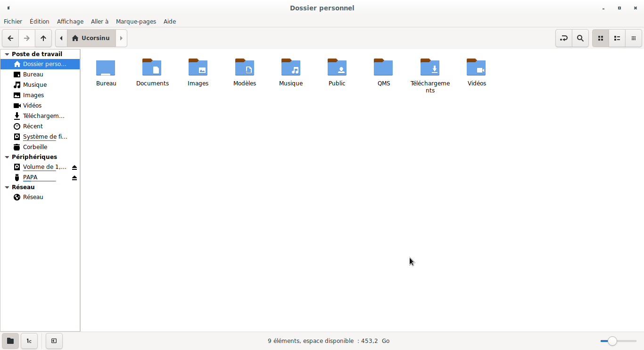Viewport: 644px width, 350px height.
Task: Eject the Volume de 1 device
Action: tap(74, 167)
